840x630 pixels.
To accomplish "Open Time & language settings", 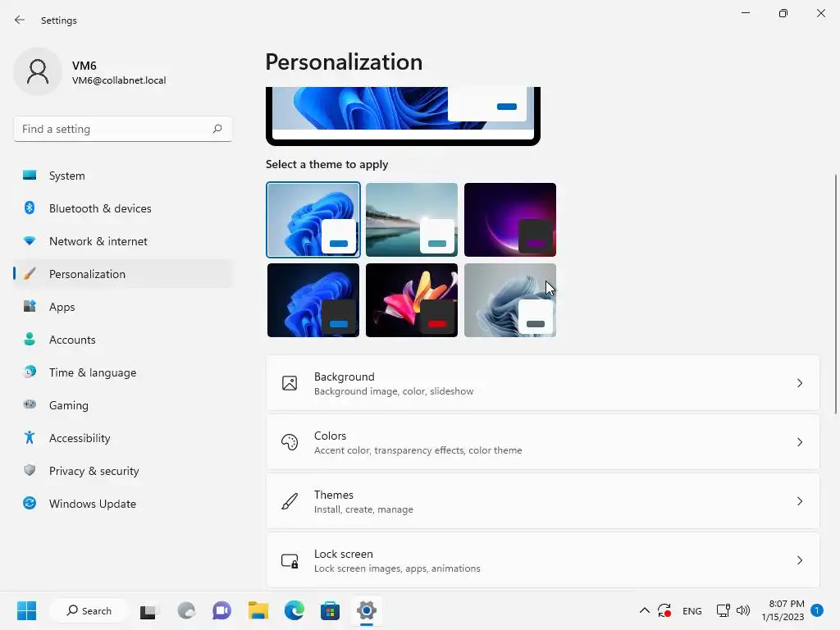I will point(123,372).
